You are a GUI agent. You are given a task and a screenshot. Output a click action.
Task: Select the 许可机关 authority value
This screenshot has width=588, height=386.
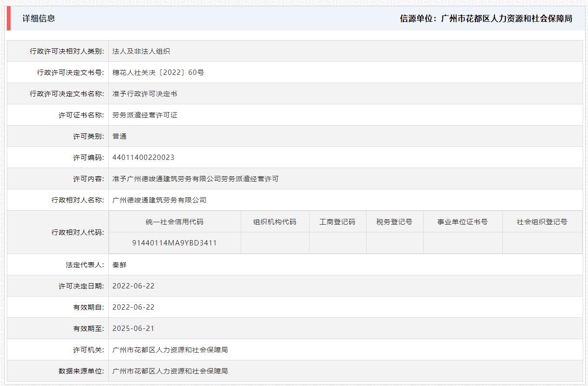(x=170, y=350)
